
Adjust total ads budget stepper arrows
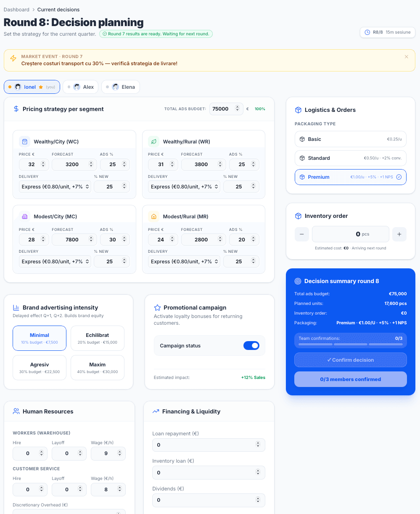pos(238,109)
